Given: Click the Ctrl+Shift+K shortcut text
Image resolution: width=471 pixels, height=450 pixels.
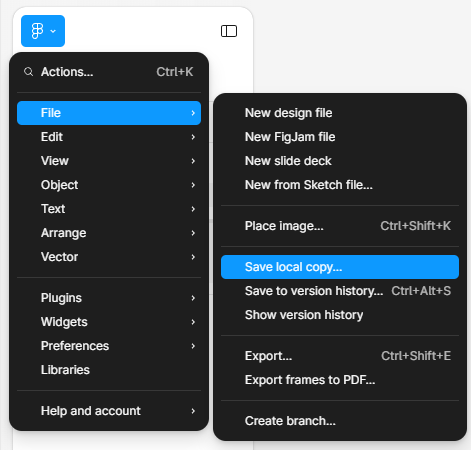Looking at the screenshot, I should (416, 226).
